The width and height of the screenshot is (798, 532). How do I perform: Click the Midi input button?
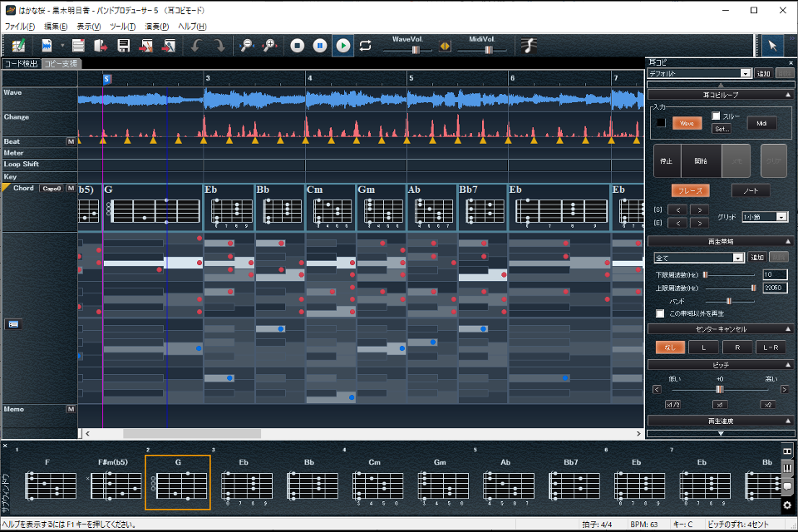point(761,123)
